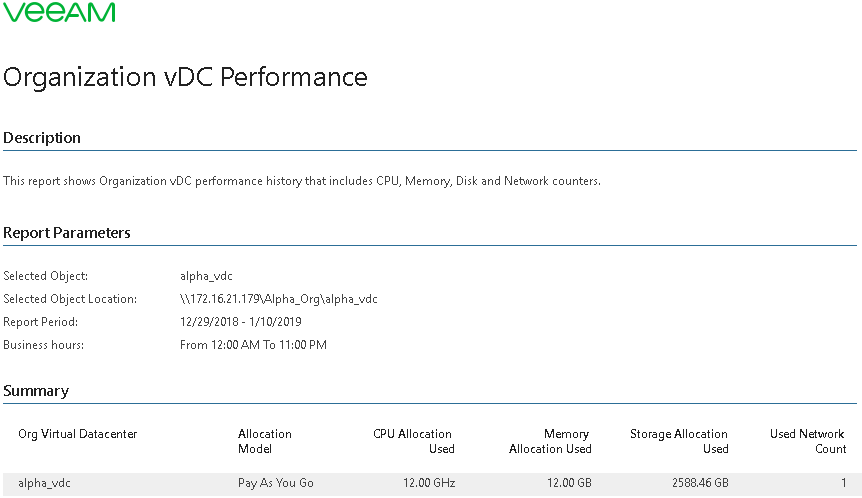The height and width of the screenshot is (498, 862).
Task: Click the Report Period date range
Action: tap(241, 322)
